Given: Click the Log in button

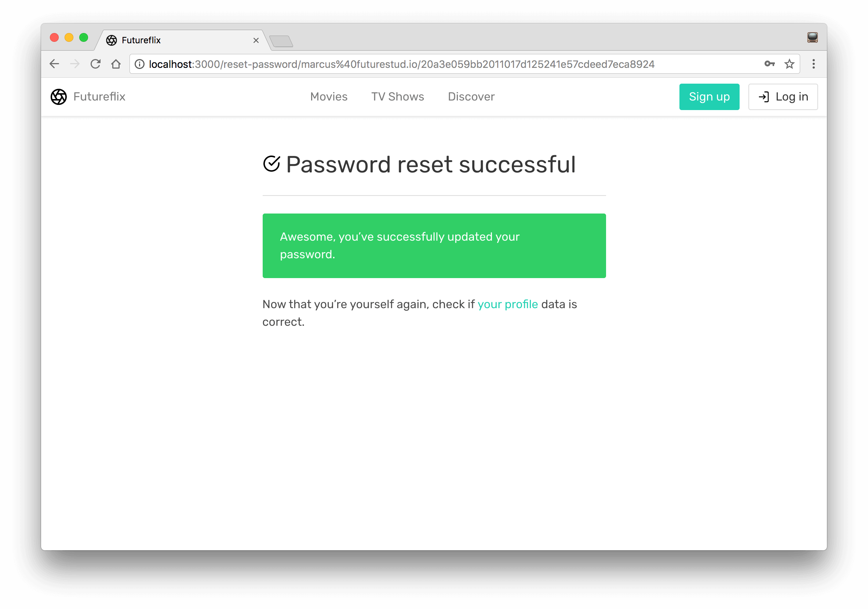Looking at the screenshot, I should point(783,97).
